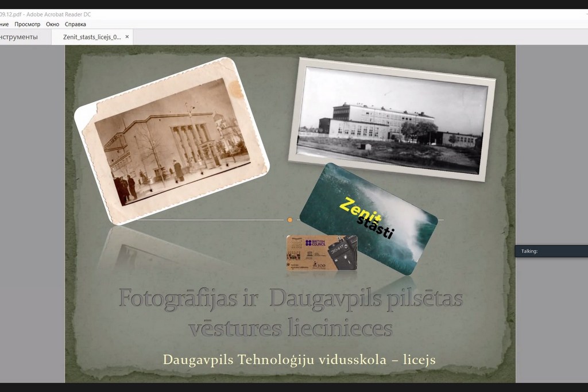Click the orange dot on divider line
This screenshot has width=588, height=392.
click(x=290, y=220)
